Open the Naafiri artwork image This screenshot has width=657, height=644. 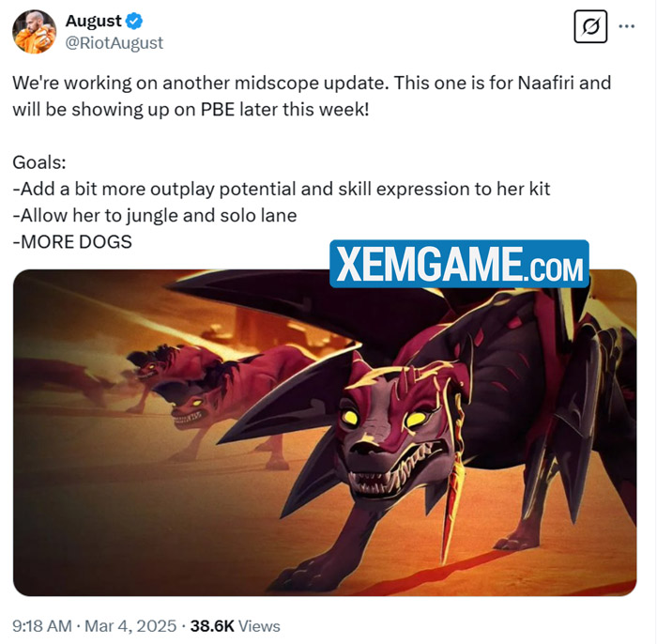coord(325,433)
